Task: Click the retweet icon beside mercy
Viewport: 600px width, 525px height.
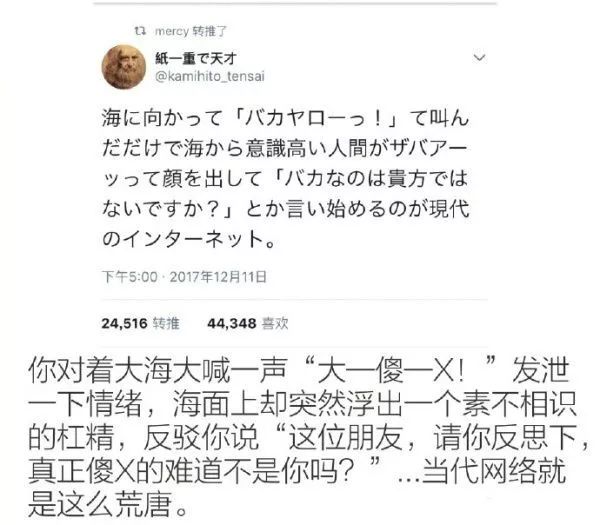Action: coord(140,31)
